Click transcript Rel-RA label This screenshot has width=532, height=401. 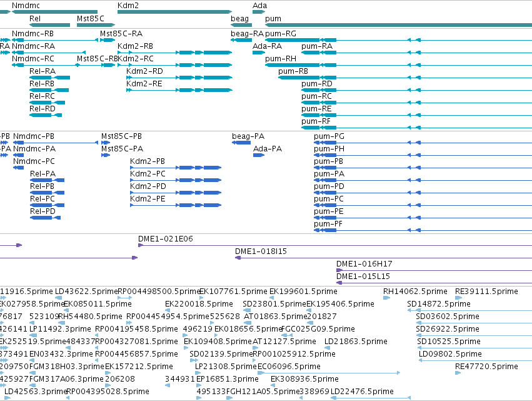point(43,71)
